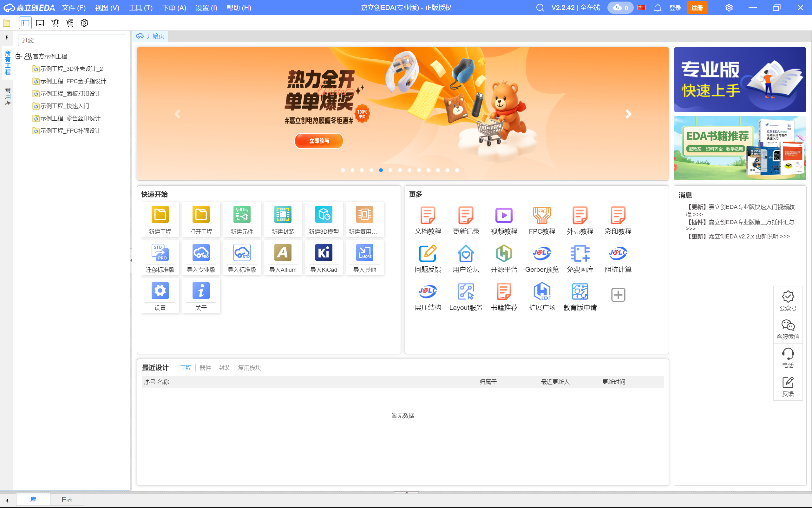Open the 专业版 快速上手 thumbnail

coord(740,80)
